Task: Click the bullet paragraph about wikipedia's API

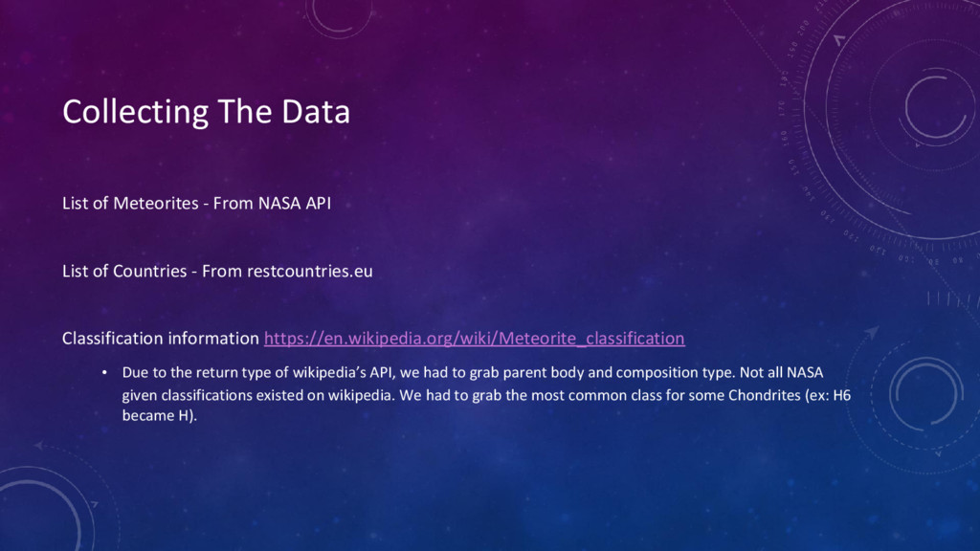Action: pos(486,393)
